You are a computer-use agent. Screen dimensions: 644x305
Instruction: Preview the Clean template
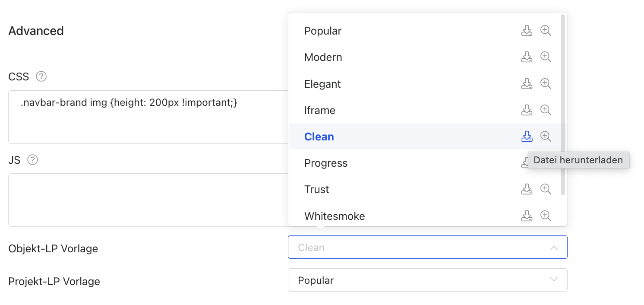(546, 137)
